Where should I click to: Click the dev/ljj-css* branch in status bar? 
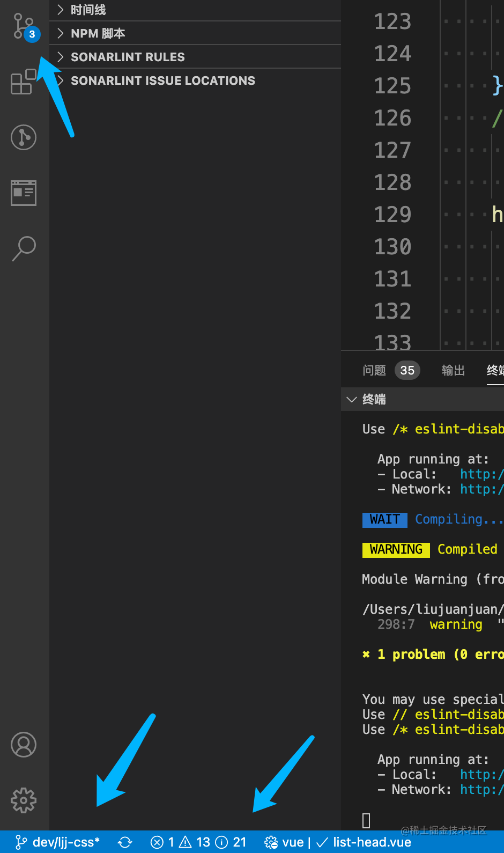[58, 842]
